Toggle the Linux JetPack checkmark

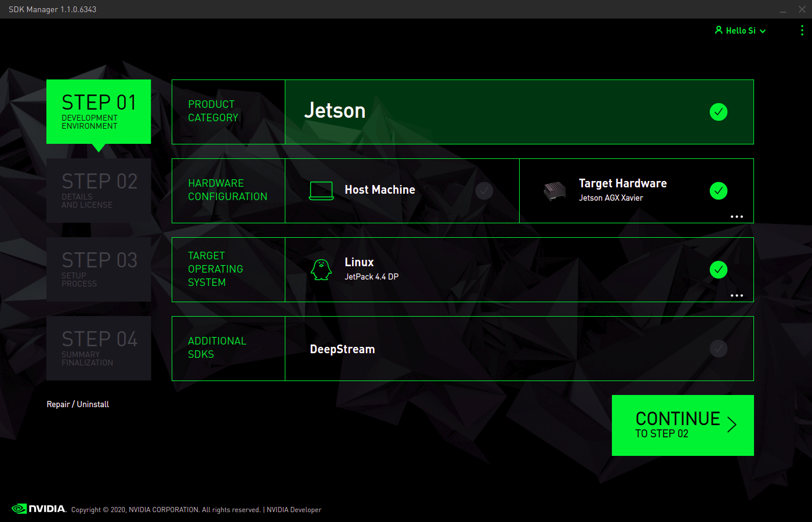719,270
